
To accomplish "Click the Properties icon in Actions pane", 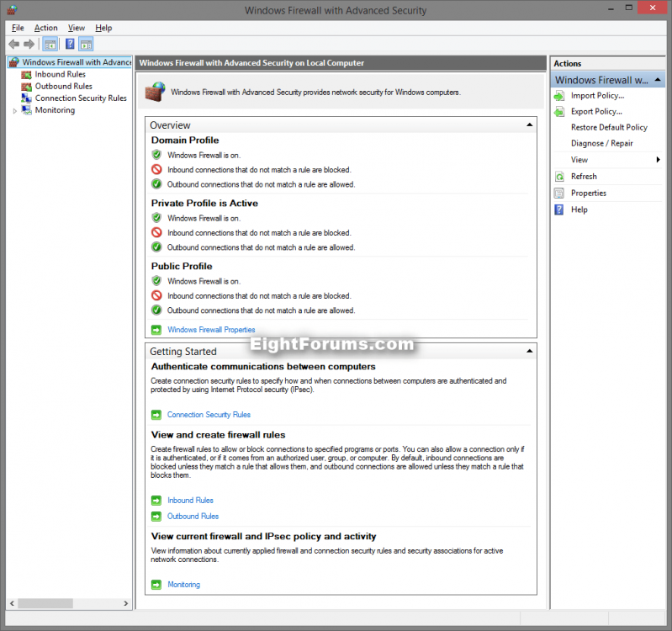I will point(559,194).
